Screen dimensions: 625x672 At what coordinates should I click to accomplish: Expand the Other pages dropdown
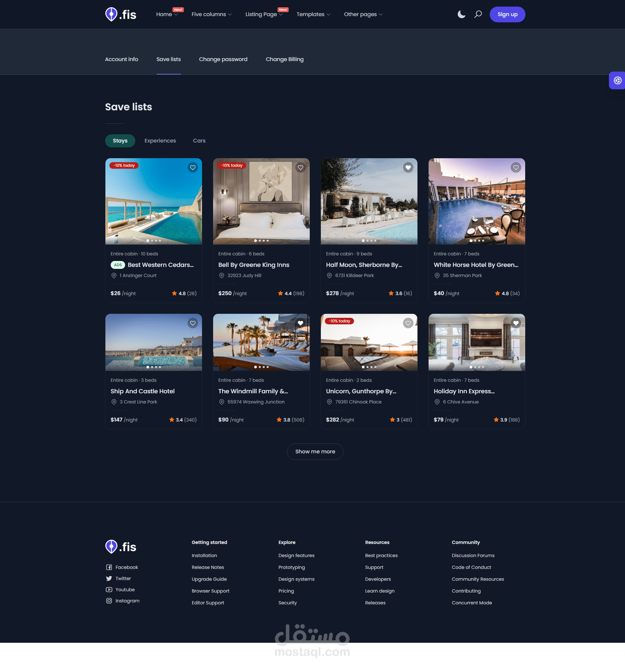point(363,14)
